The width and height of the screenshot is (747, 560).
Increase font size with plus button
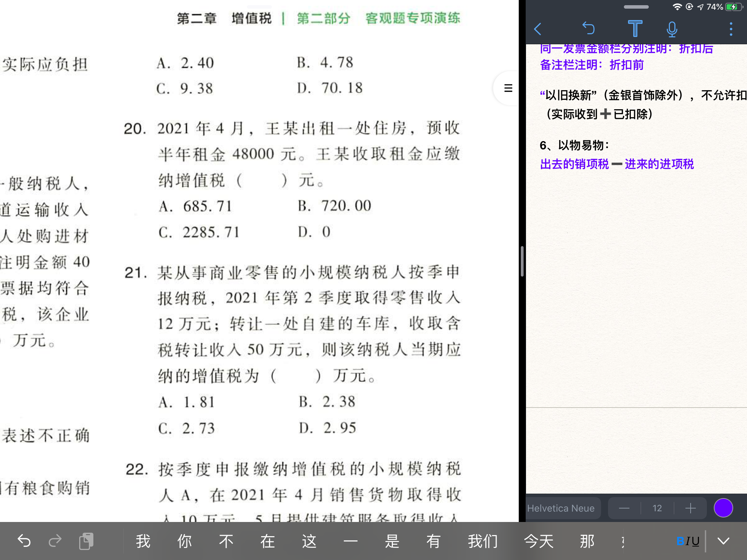[x=690, y=508]
